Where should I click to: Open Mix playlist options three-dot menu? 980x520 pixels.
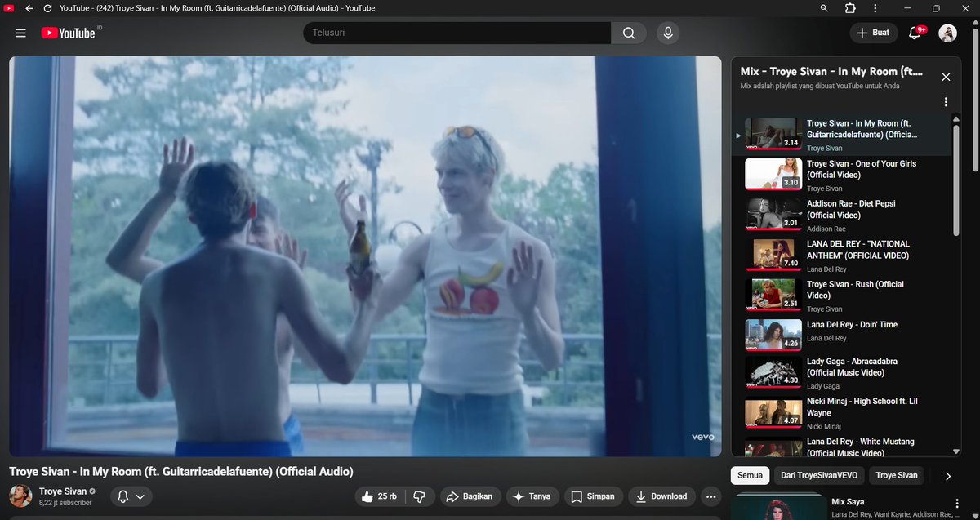[946, 102]
